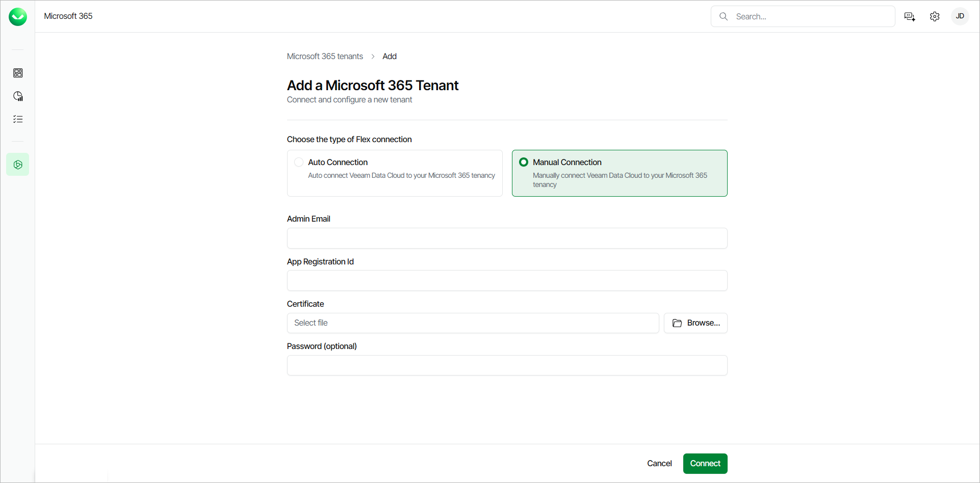Focus the Password (optional) field

coord(507,365)
